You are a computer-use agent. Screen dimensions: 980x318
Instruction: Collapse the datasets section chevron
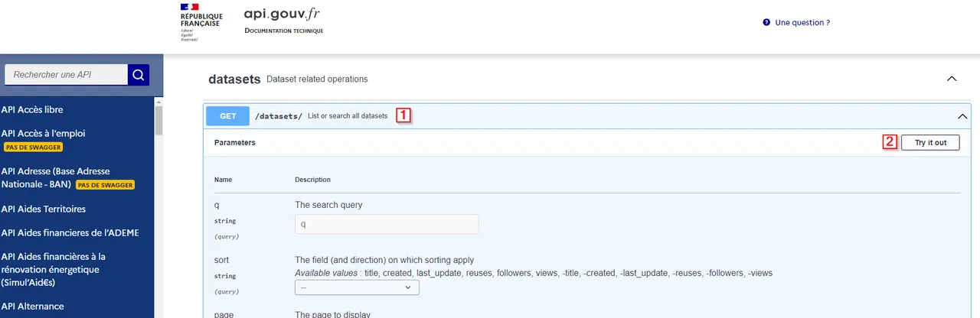pyautogui.click(x=952, y=79)
